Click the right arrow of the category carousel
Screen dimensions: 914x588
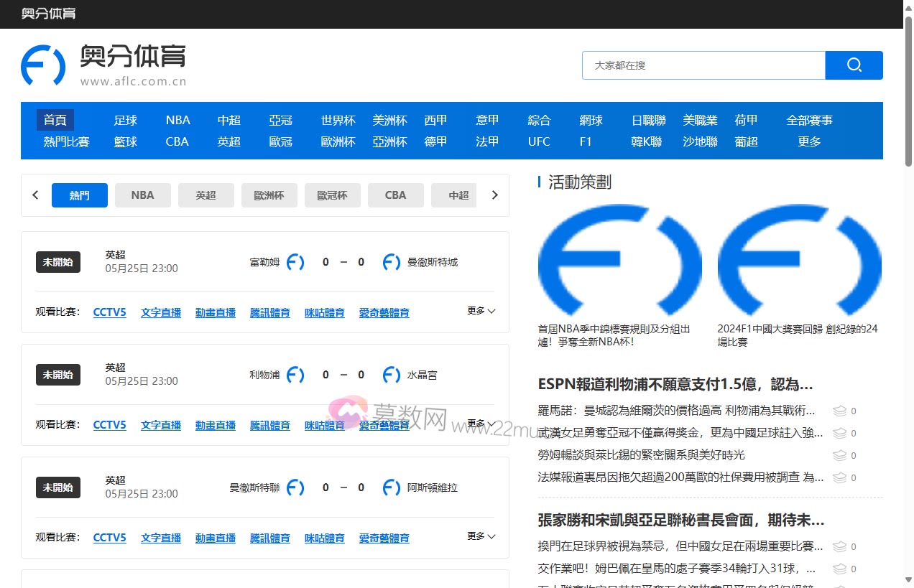494,195
